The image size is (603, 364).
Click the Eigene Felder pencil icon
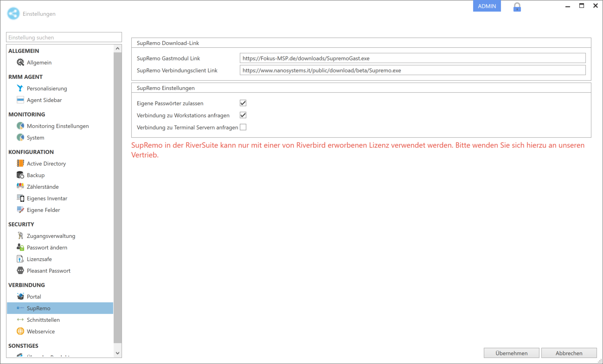click(x=20, y=210)
